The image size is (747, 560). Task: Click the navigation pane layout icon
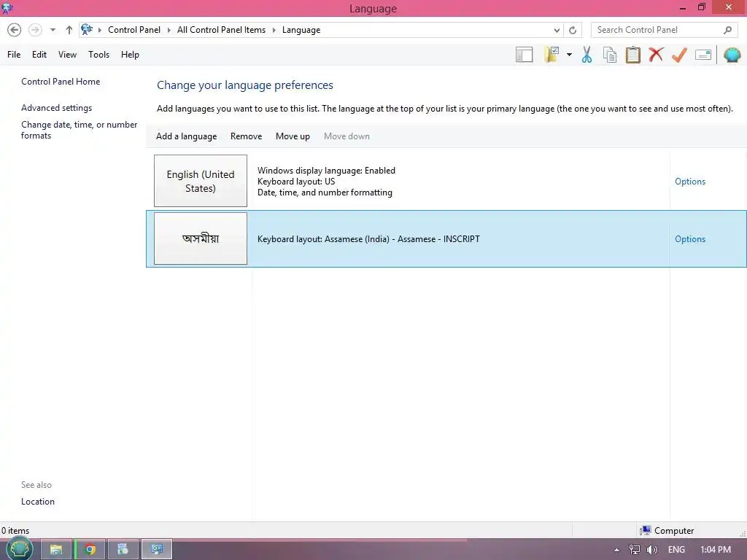524,55
